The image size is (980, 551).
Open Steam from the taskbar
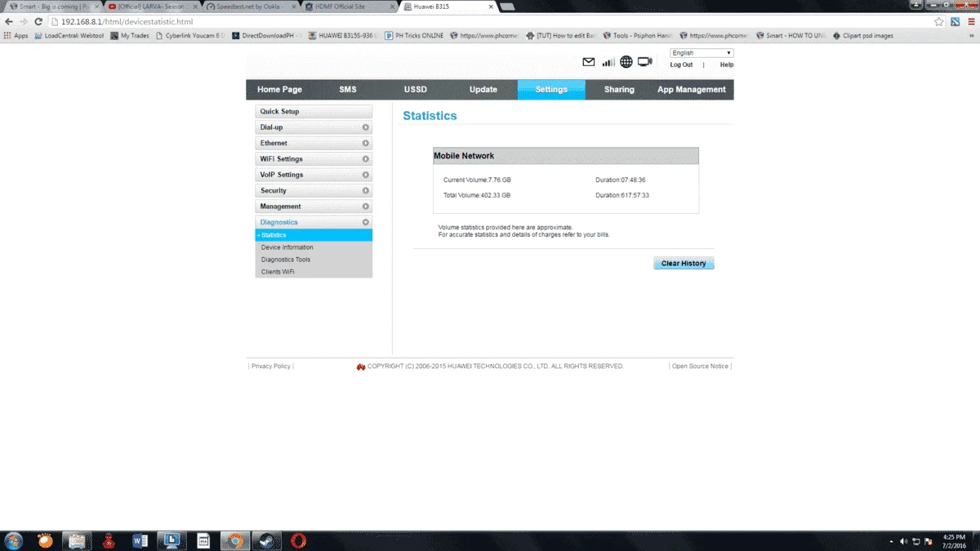pos(267,540)
